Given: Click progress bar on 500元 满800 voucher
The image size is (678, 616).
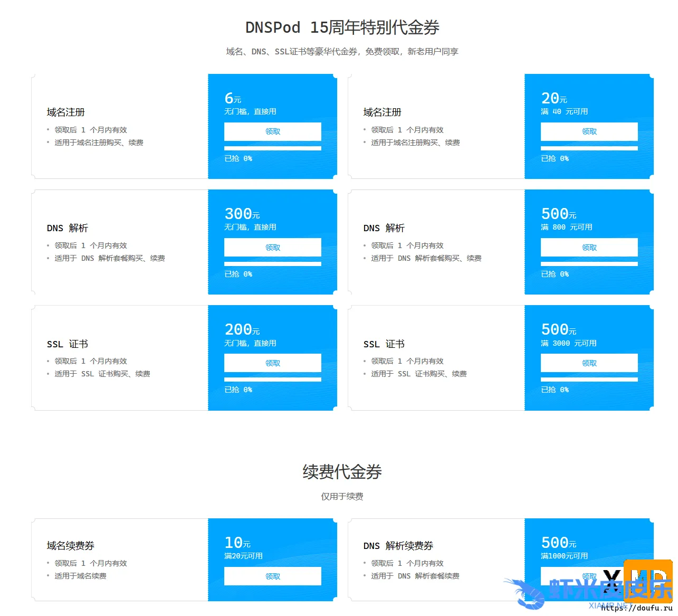Looking at the screenshot, I should pyautogui.click(x=589, y=264).
